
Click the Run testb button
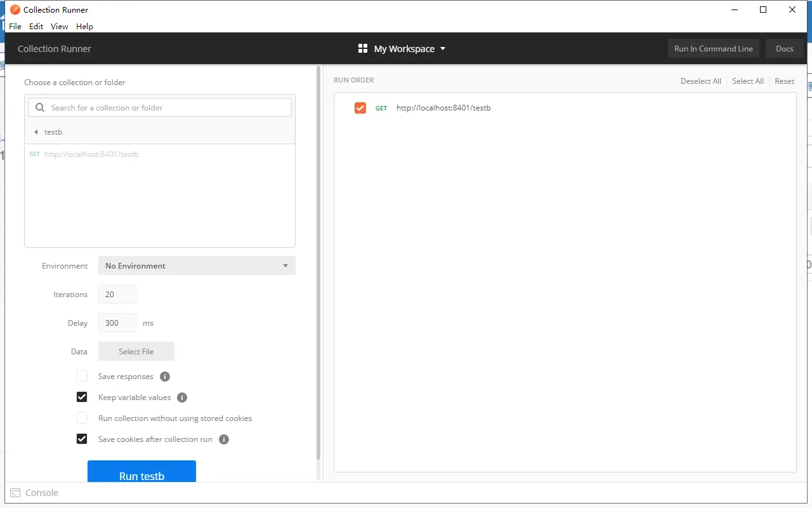click(141, 471)
